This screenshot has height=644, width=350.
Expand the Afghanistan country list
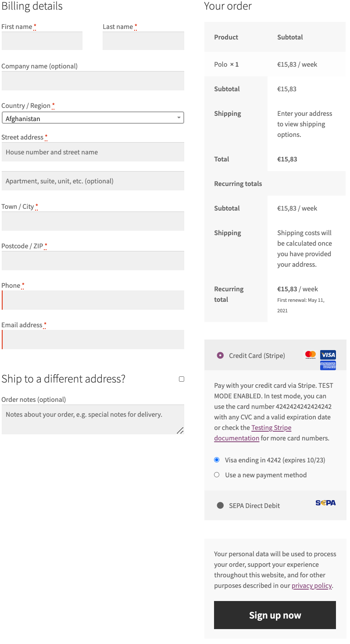[x=93, y=118]
